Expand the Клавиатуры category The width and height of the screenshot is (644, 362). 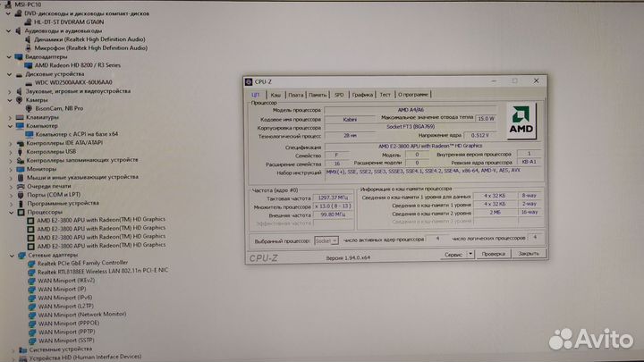pos(10,117)
